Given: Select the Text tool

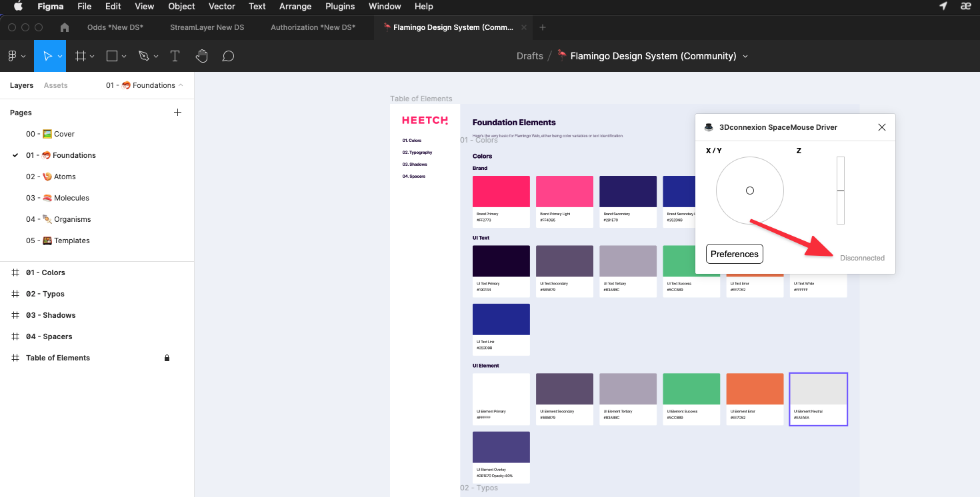Looking at the screenshot, I should tap(175, 57).
